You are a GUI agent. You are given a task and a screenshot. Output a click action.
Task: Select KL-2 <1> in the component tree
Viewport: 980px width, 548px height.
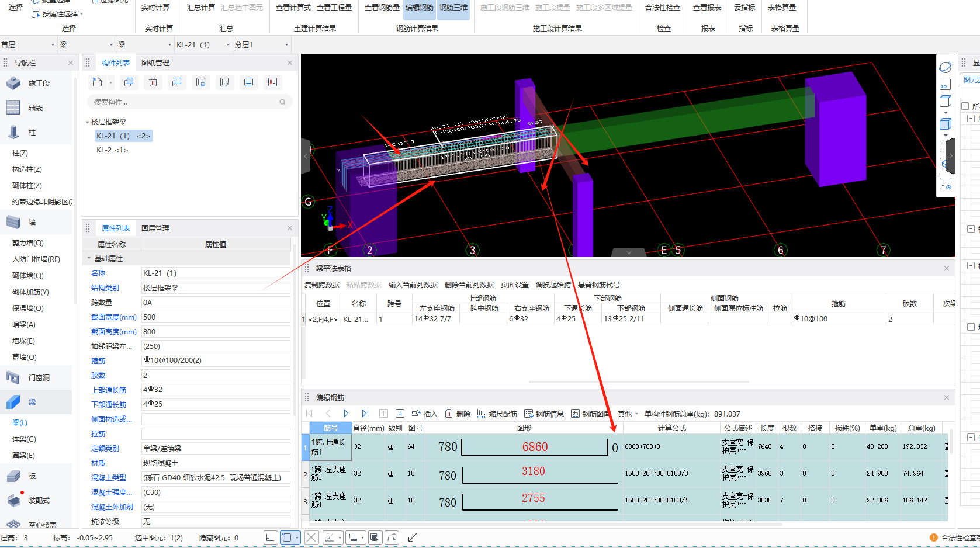[112, 150]
